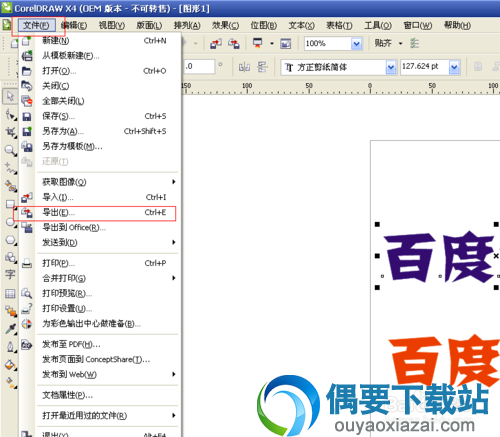Expand 获取图像(Q) Acquire Image submenu
This screenshot has height=437, width=500.
point(100,182)
